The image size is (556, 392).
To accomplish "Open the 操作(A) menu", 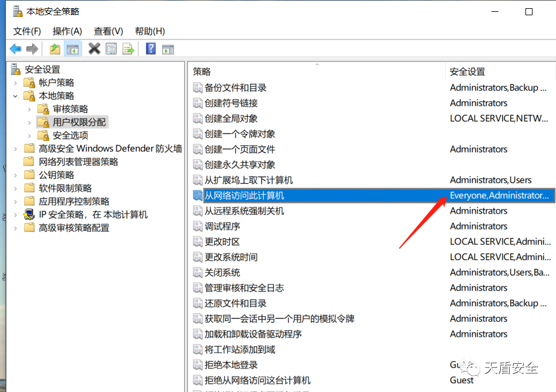I will tap(67, 31).
